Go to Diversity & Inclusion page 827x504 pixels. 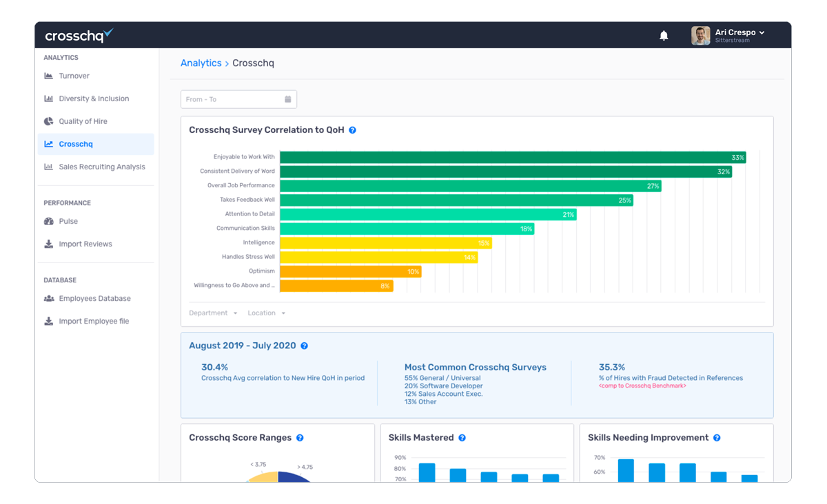click(94, 98)
